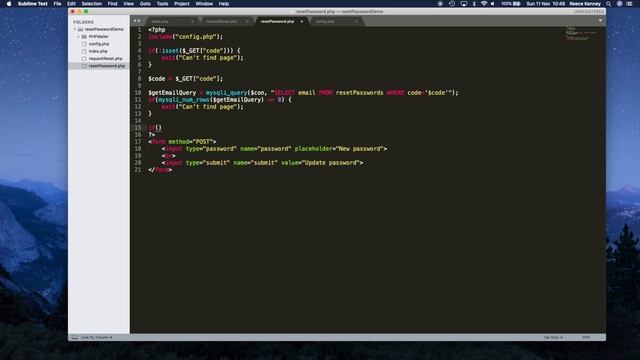The height and width of the screenshot is (360, 640).
Task: Close the index.php tab
Action: 192,21
